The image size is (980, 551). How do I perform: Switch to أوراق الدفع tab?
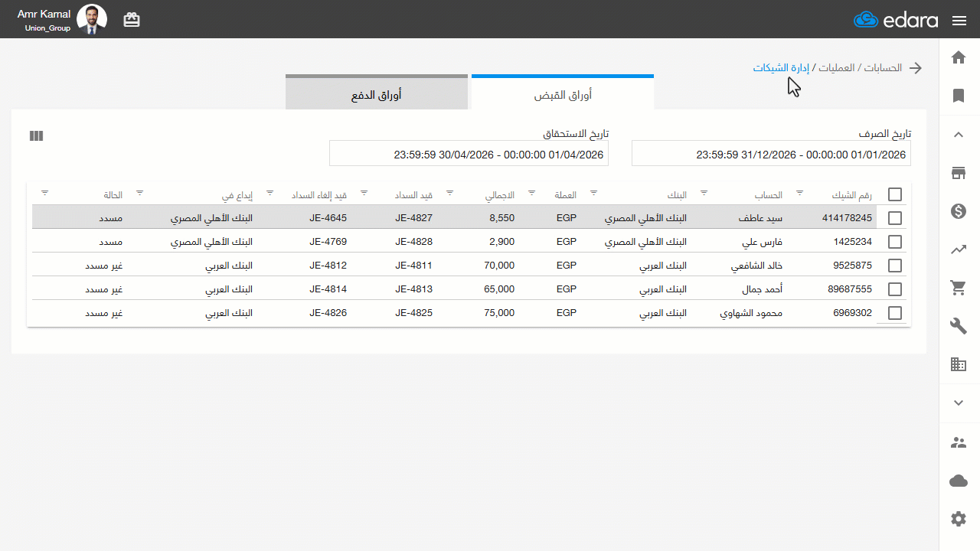click(377, 93)
